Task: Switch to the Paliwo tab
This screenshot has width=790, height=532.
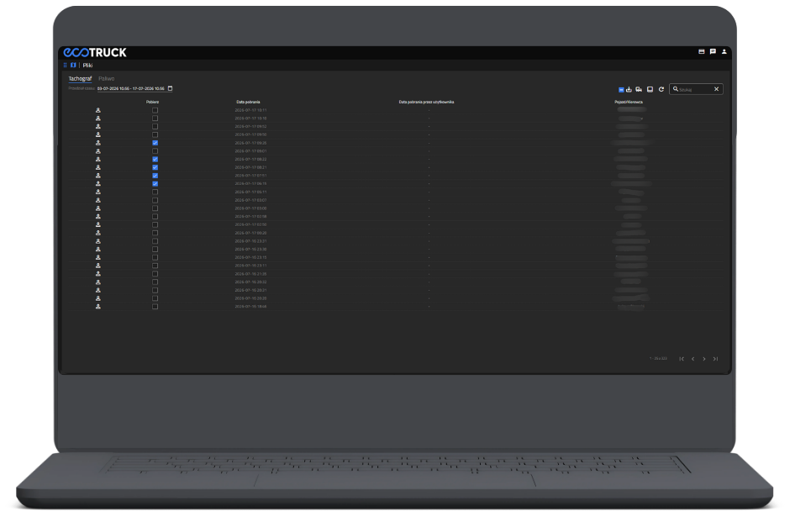Action: coord(106,79)
